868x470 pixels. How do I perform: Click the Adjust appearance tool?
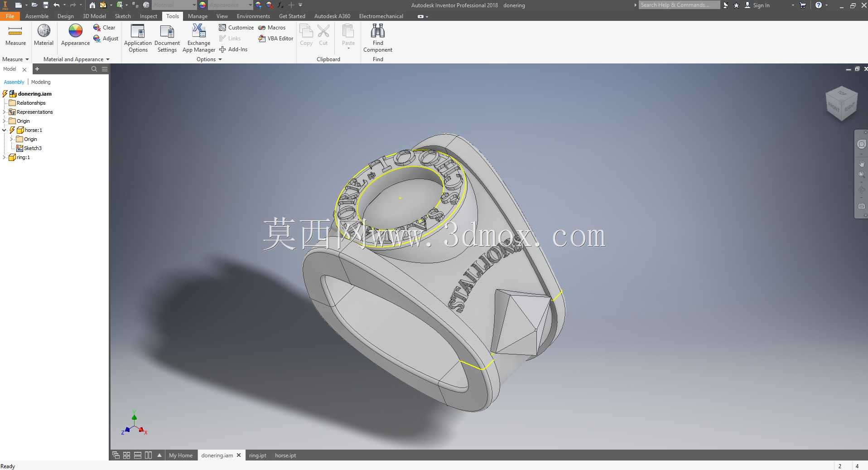point(106,39)
